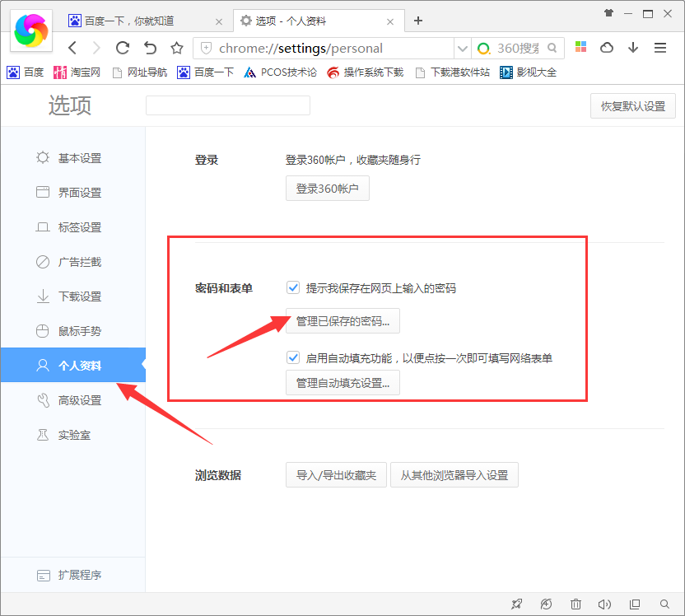Click the trash cleanup icon in status bar
Image resolution: width=685 pixels, height=616 pixels.
[x=575, y=604]
